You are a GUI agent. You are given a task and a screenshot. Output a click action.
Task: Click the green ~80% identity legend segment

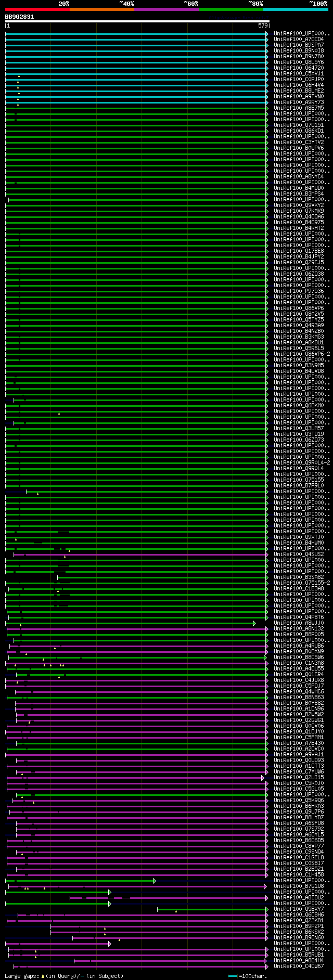pos(230,9)
